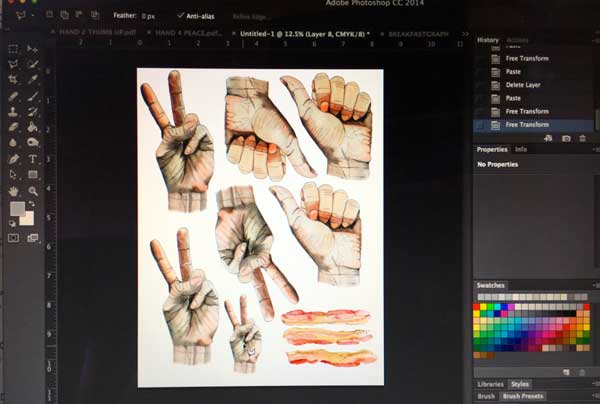Switch to the Brush panel tab

point(486,396)
